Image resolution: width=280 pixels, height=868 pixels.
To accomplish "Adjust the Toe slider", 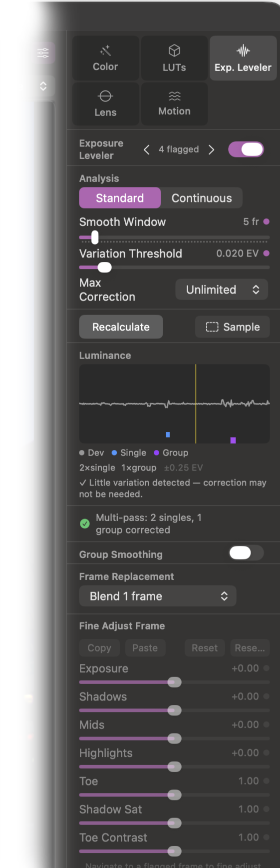I will [x=174, y=794].
